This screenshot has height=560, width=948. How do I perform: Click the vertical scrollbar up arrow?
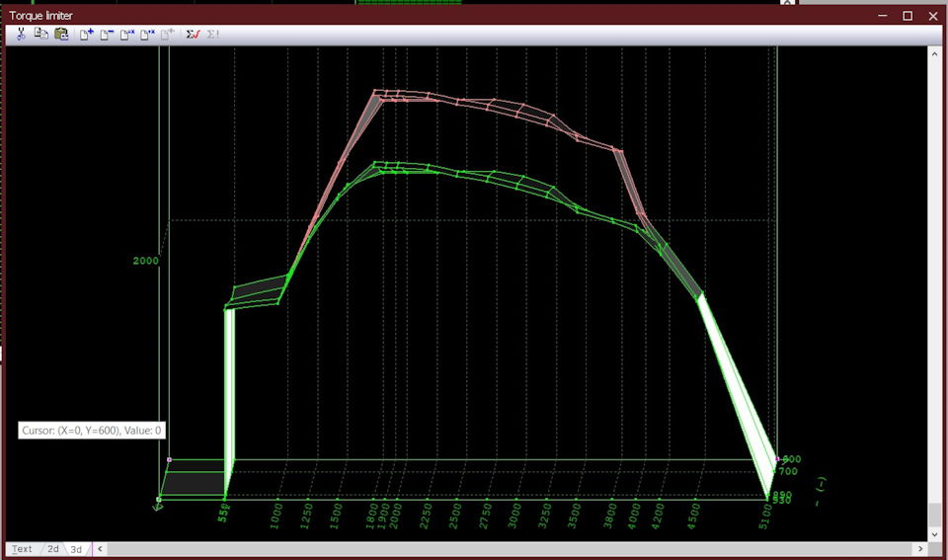point(935,53)
